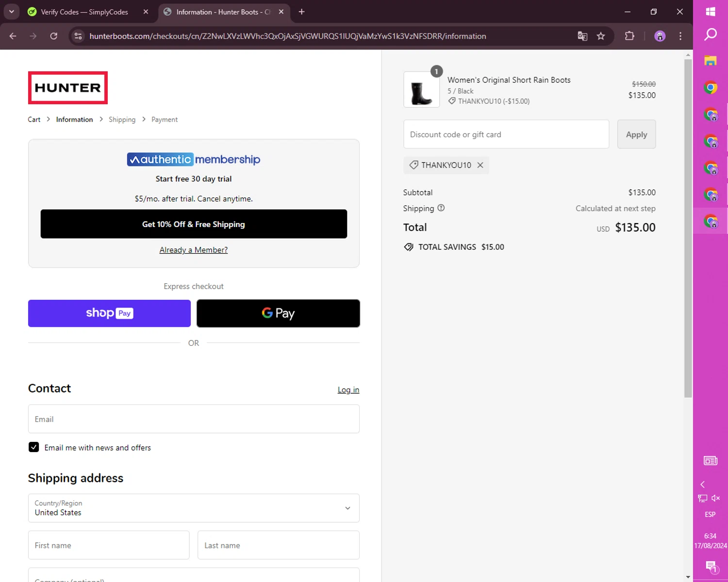Click the network tray icon
Image resolution: width=728 pixels, height=582 pixels.
pyautogui.click(x=702, y=498)
